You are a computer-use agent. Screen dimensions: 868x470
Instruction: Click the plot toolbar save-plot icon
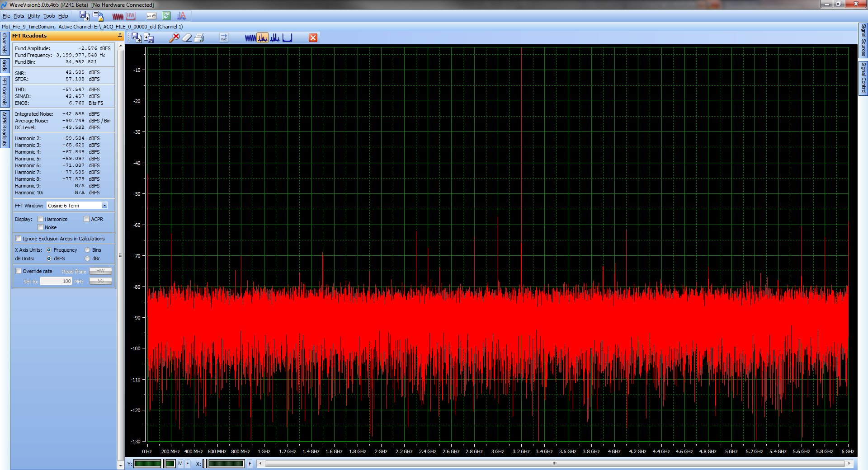(x=137, y=38)
